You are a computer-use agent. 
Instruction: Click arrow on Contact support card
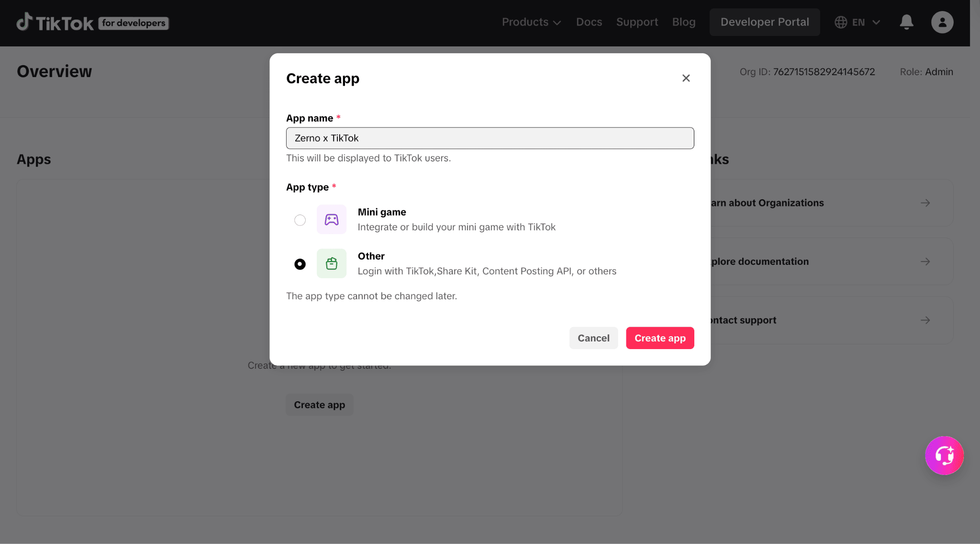(x=925, y=320)
